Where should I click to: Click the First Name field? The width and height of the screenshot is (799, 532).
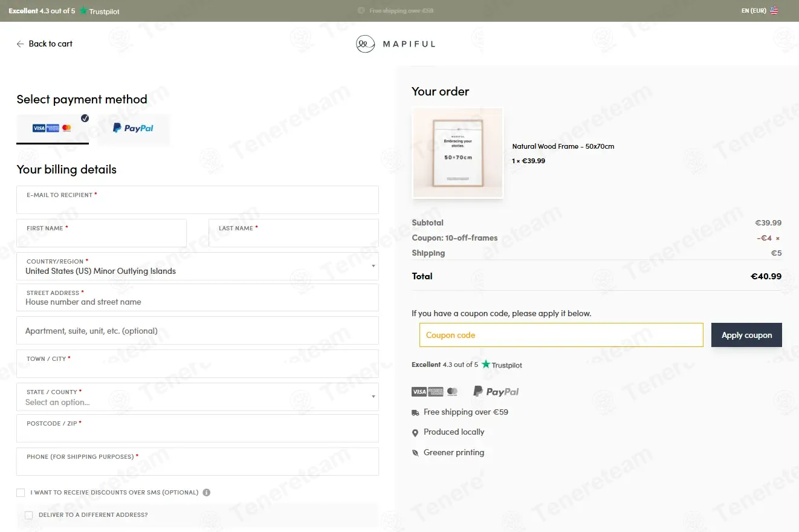[x=102, y=233]
